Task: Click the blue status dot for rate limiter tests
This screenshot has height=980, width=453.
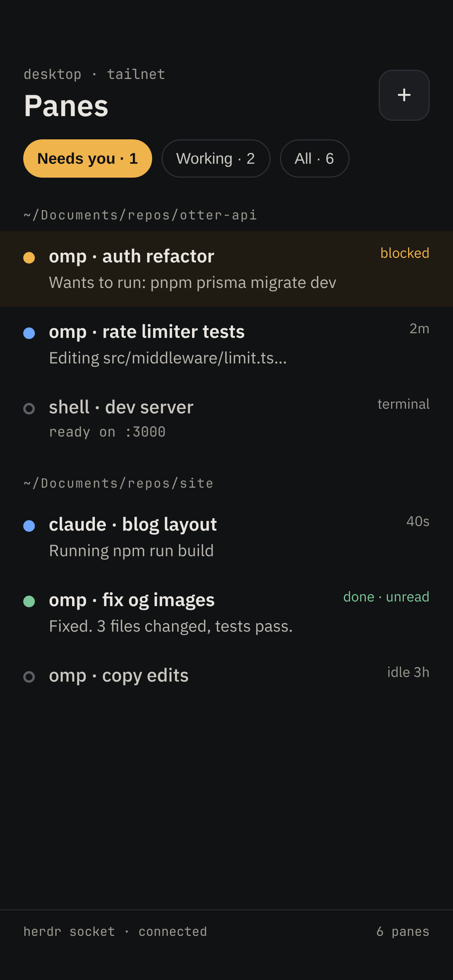Action: click(x=29, y=333)
